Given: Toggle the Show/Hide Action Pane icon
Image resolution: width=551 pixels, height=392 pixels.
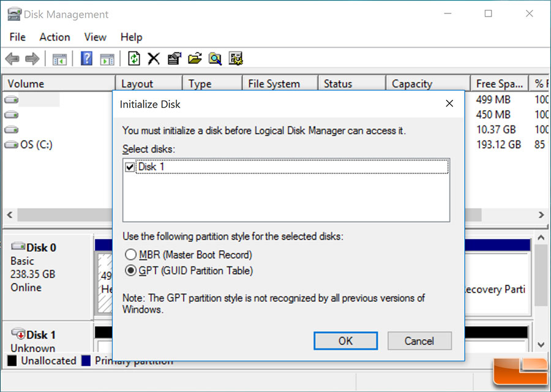Looking at the screenshot, I should click(x=107, y=59).
